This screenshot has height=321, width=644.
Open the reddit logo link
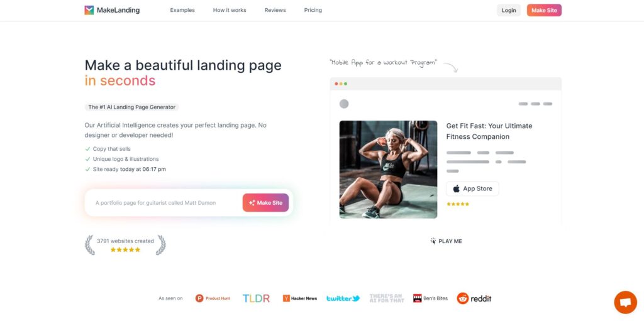click(x=474, y=298)
